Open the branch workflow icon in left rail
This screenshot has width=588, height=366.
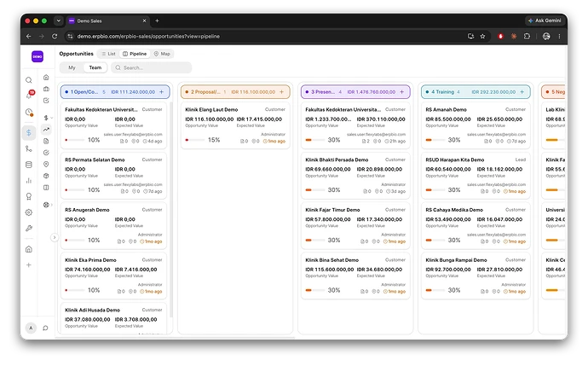pos(28,148)
